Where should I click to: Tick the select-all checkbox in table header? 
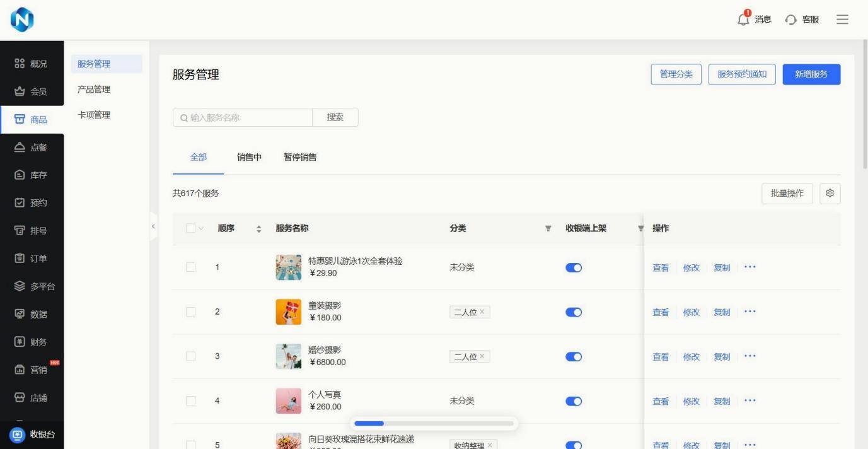pos(190,229)
